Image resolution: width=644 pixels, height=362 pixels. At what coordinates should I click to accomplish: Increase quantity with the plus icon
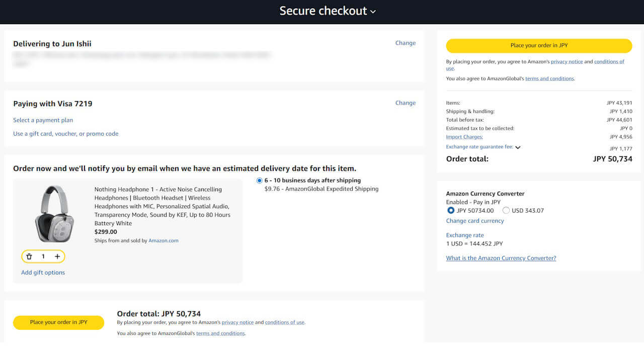57,256
